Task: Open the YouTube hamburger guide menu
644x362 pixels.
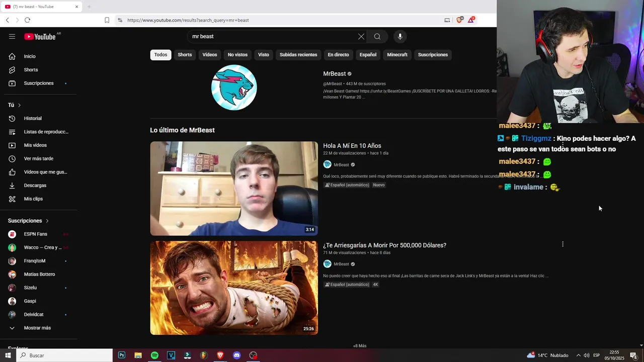Action: click(12, 36)
